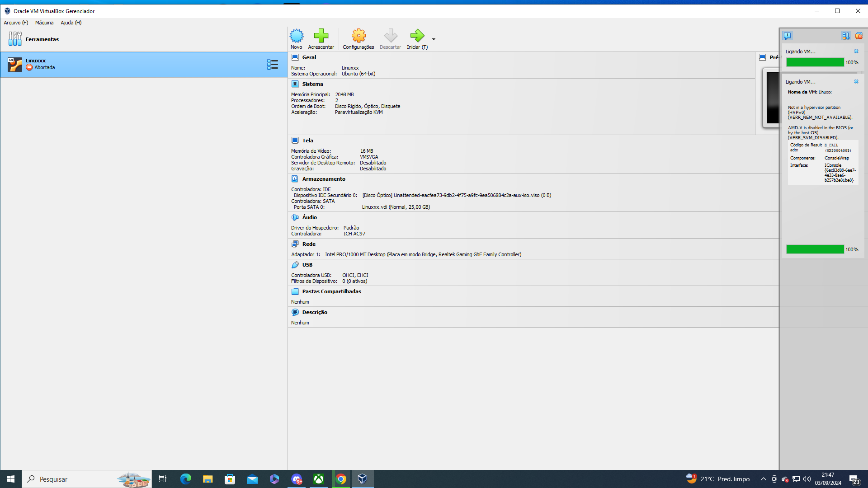Click the USB plug icon
This screenshot has height=488, width=868.
point(295,265)
